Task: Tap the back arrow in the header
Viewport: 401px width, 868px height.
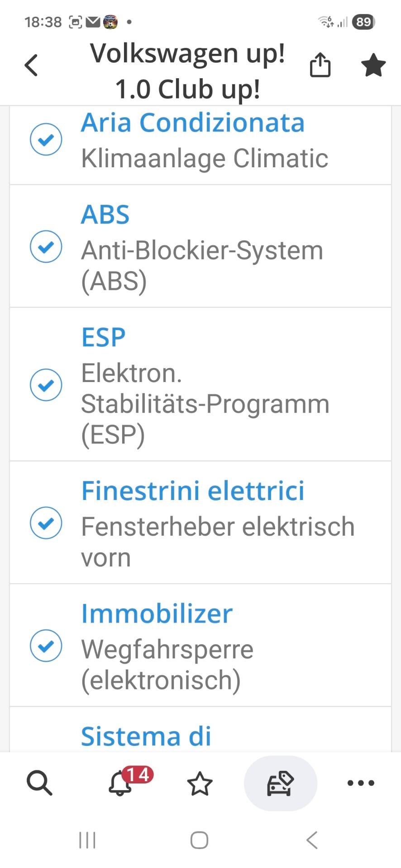Action: point(31,65)
